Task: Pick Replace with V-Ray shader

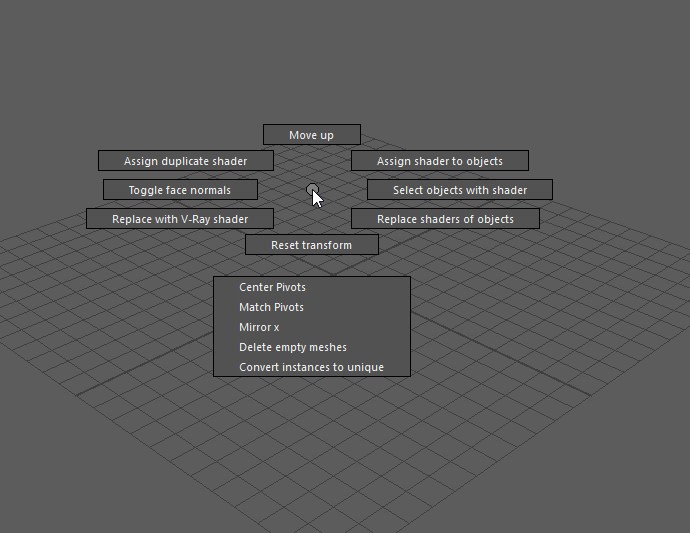Action: [180, 219]
